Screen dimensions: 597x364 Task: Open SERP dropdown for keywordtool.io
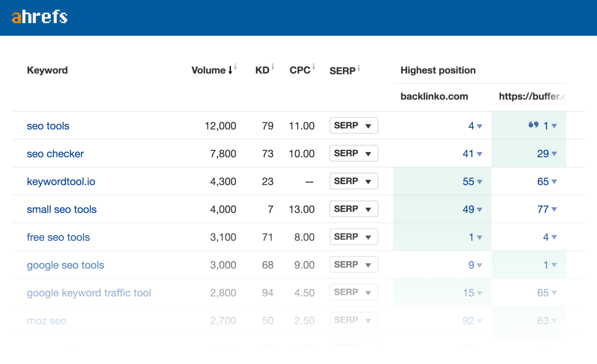(x=354, y=181)
